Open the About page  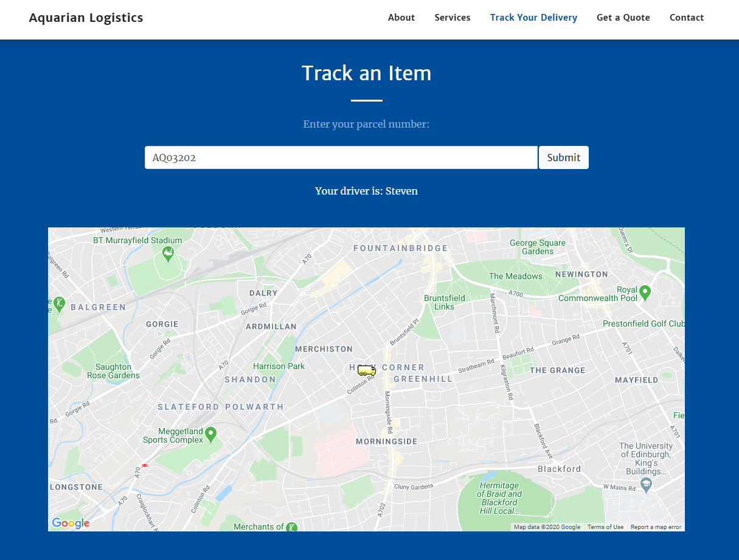[401, 18]
